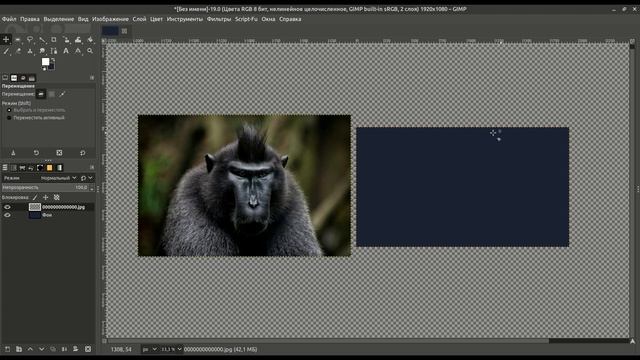Select the Warp Transform tool
Screen dimensions: 640x360
78,40
